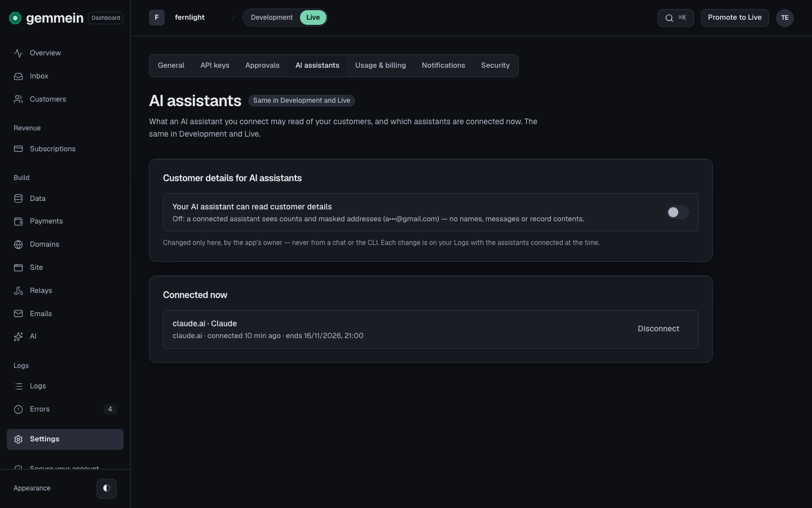Switch to the Security tab

point(496,65)
